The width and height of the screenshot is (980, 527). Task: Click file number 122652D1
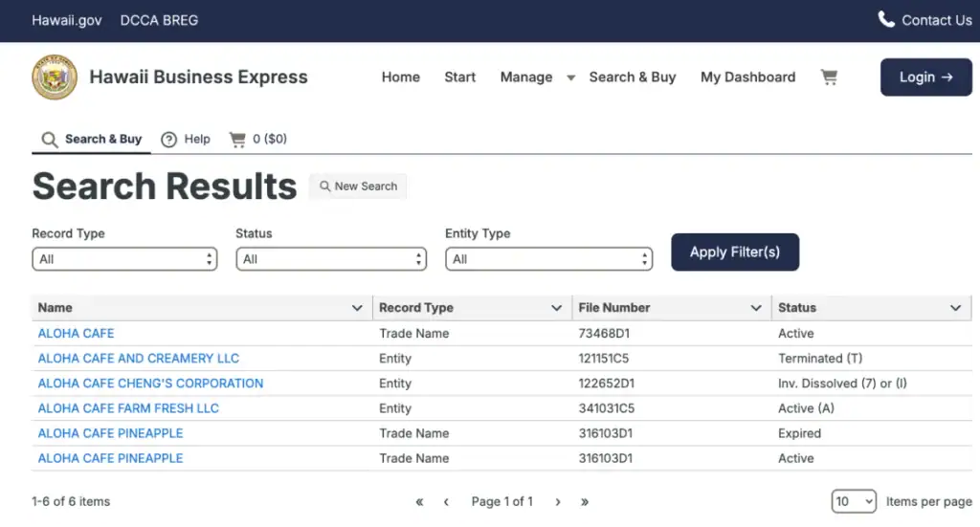coord(606,384)
